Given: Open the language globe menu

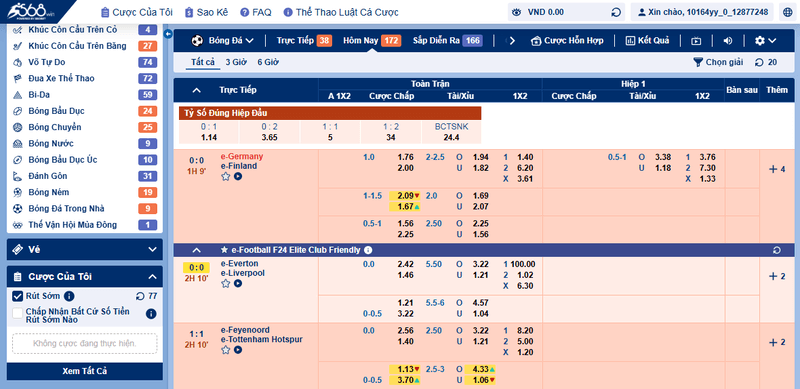Looking at the screenshot, I should (788, 12).
